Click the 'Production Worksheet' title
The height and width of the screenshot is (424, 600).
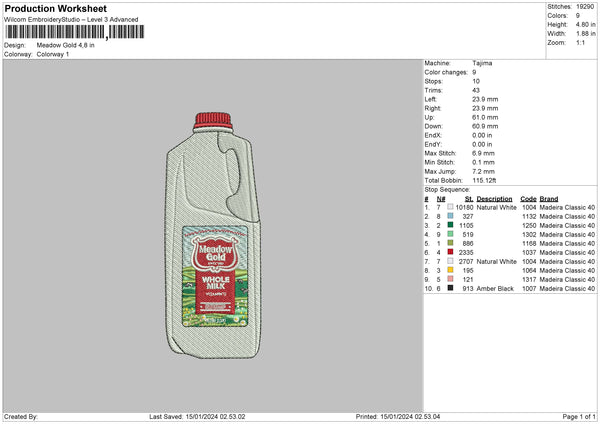click(x=55, y=8)
